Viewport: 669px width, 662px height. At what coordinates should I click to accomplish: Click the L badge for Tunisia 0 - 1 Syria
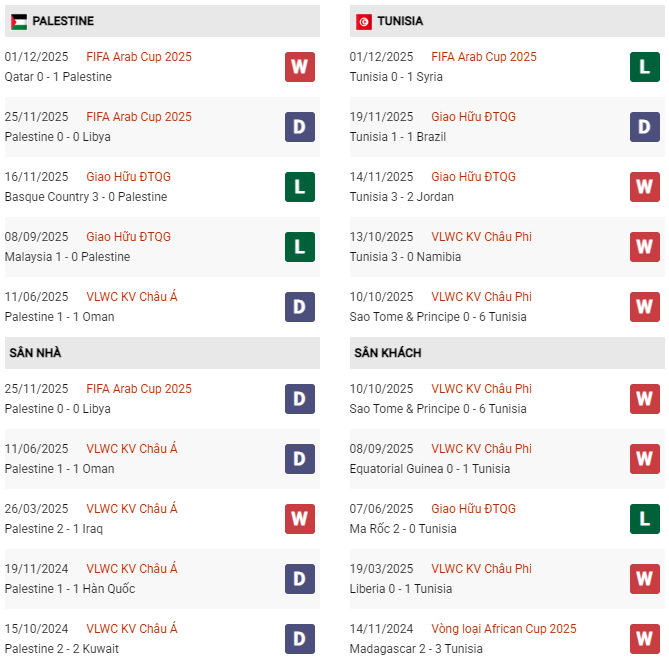(644, 67)
